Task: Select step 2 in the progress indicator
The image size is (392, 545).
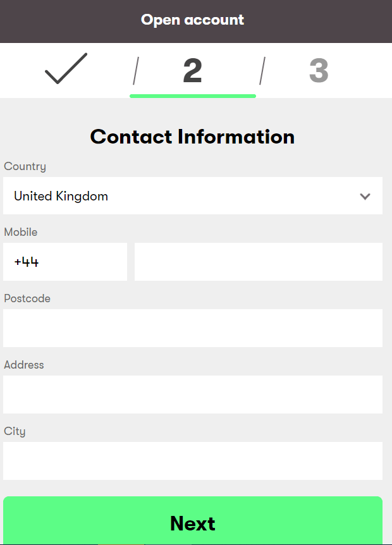Action: [x=192, y=71]
